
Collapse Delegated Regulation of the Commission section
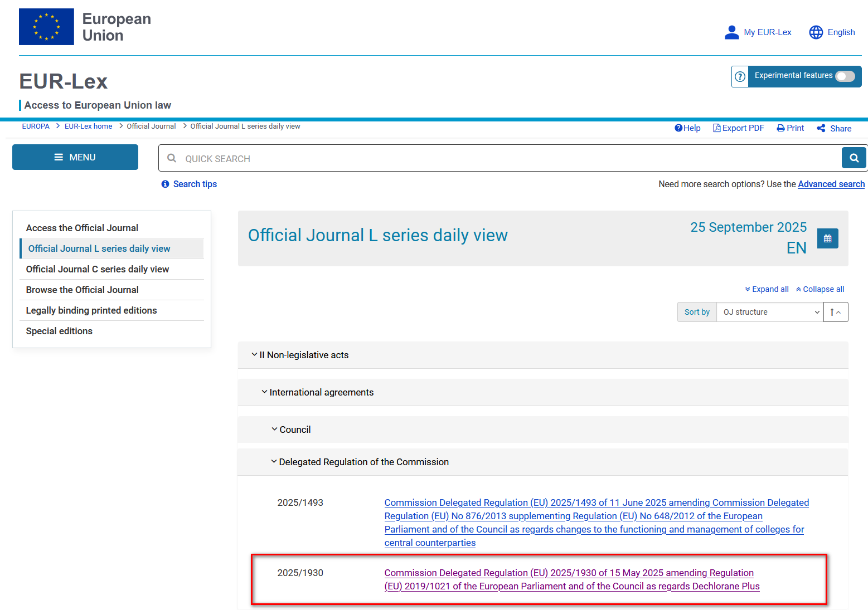click(543, 462)
